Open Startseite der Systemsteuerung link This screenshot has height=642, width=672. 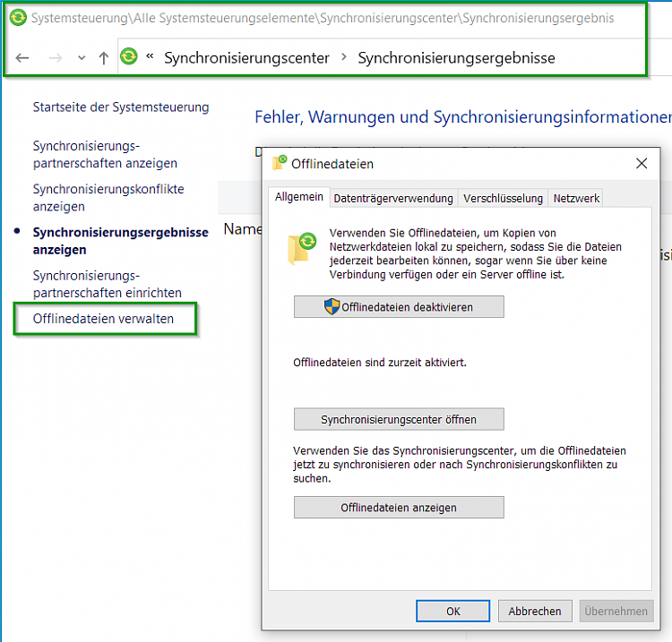(x=121, y=107)
